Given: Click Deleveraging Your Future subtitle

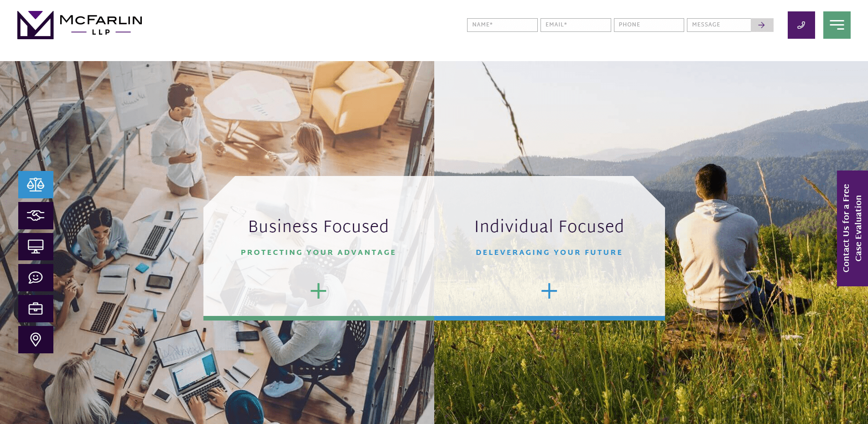Looking at the screenshot, I should (x=549, y=253).
